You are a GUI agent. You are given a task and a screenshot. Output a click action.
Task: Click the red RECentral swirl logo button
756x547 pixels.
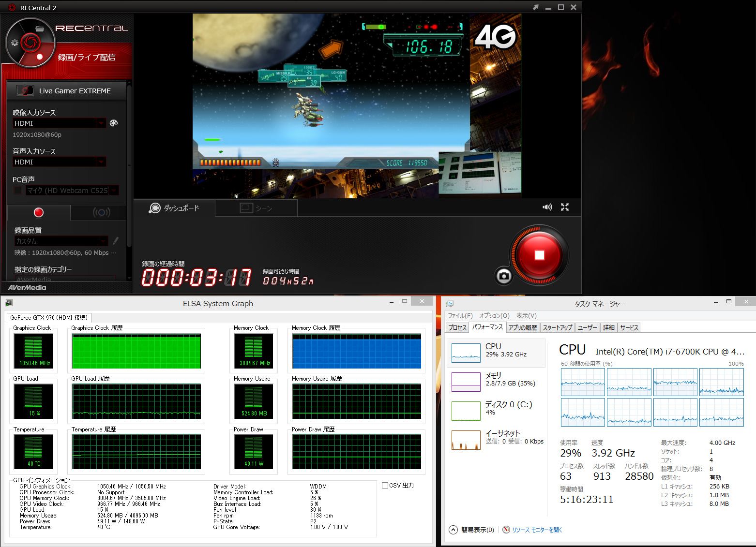point(30,42)
